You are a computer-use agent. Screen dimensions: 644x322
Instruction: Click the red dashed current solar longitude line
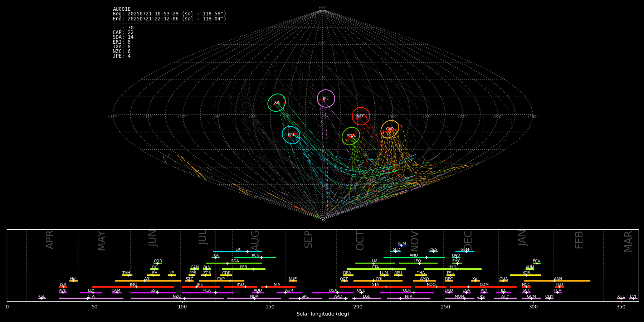point(215,265)
